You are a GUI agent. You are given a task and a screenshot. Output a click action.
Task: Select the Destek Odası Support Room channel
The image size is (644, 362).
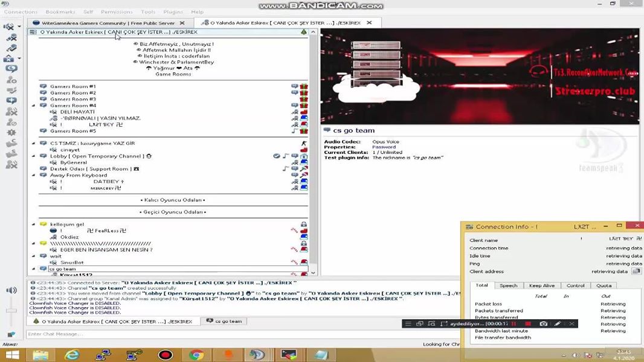94,169
